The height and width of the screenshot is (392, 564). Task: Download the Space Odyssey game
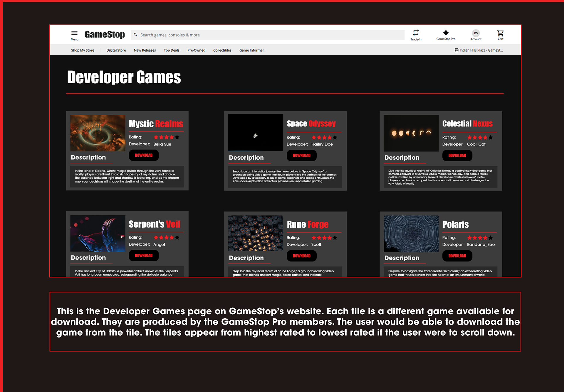tap(302, 156)
